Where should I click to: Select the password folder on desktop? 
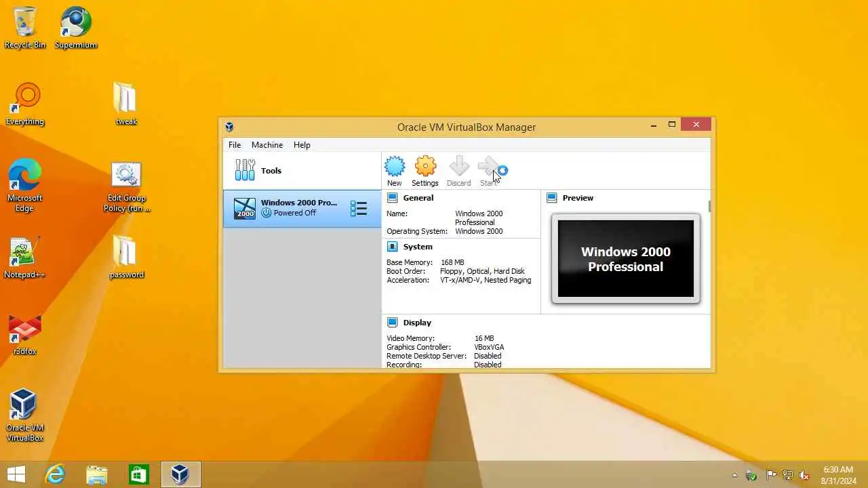tap(126, 258)
